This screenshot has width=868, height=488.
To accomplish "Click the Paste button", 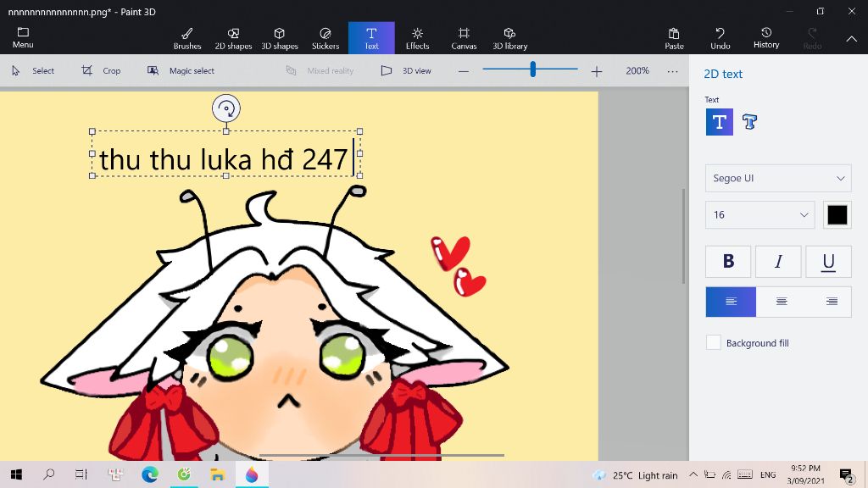I will [x=674, y=38].
